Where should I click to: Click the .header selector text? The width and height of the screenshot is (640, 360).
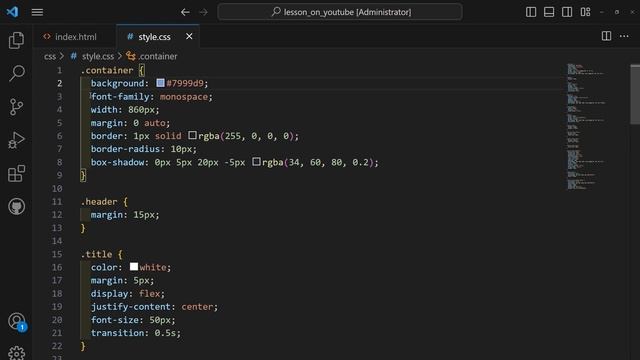point(99,202)
